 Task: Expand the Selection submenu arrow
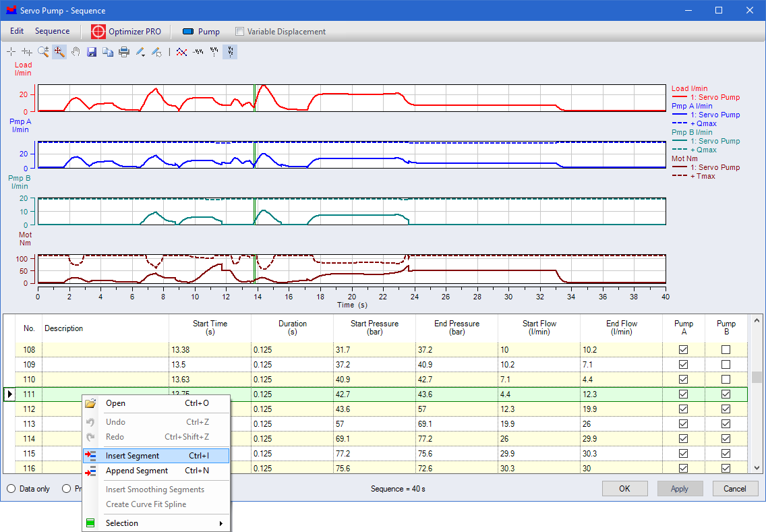220,523
